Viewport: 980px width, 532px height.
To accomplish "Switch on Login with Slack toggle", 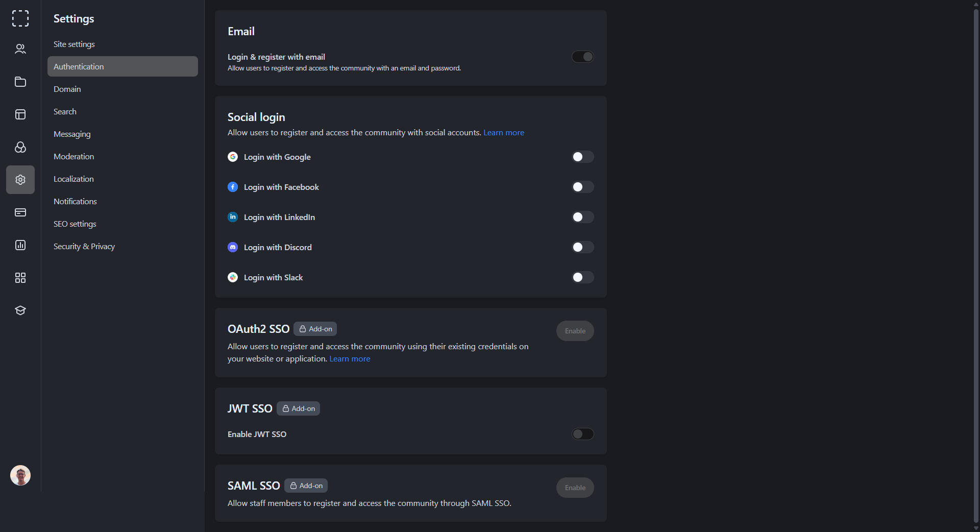I will [582, 277].
